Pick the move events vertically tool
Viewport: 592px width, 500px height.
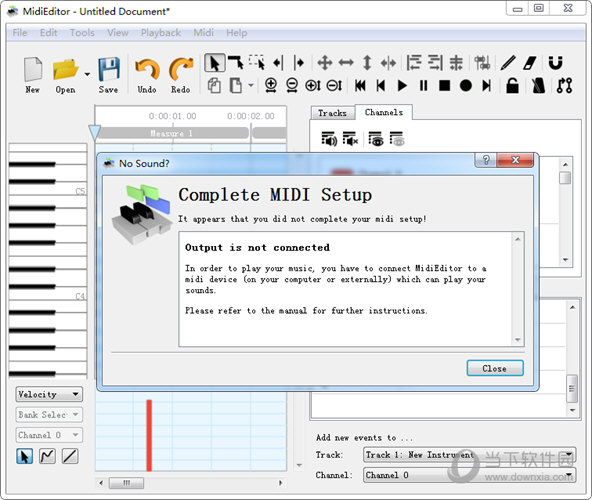click(x=367, y=63)
